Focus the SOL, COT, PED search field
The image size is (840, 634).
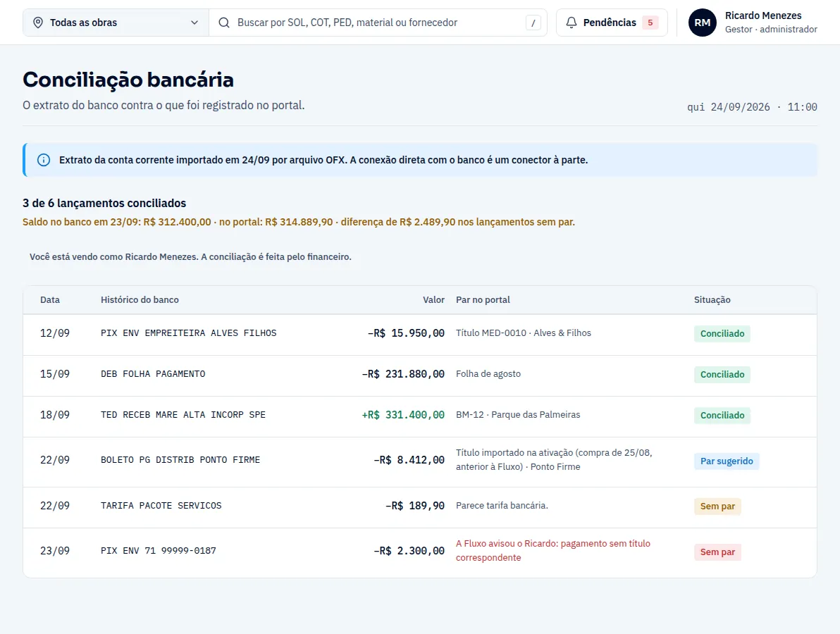(x=378, y=23)
